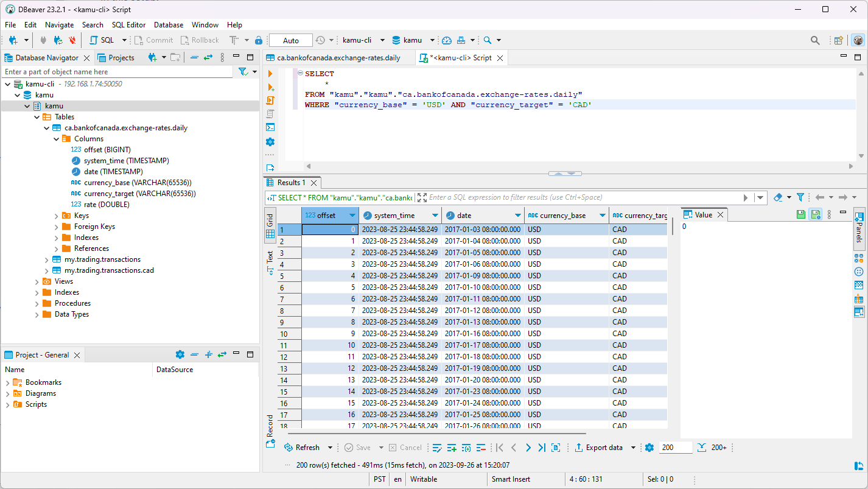
Task: Click the SQL expression results filter field
Action: tap(584, 197)
